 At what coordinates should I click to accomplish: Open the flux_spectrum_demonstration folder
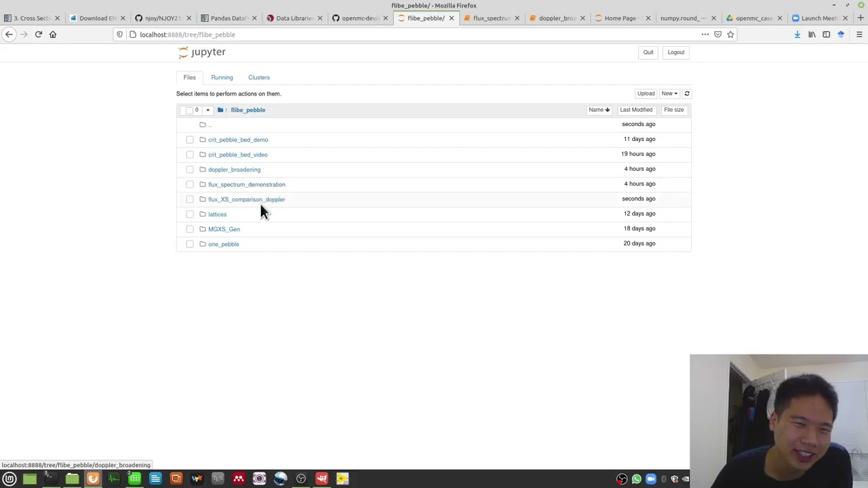[x=247, y=184]
